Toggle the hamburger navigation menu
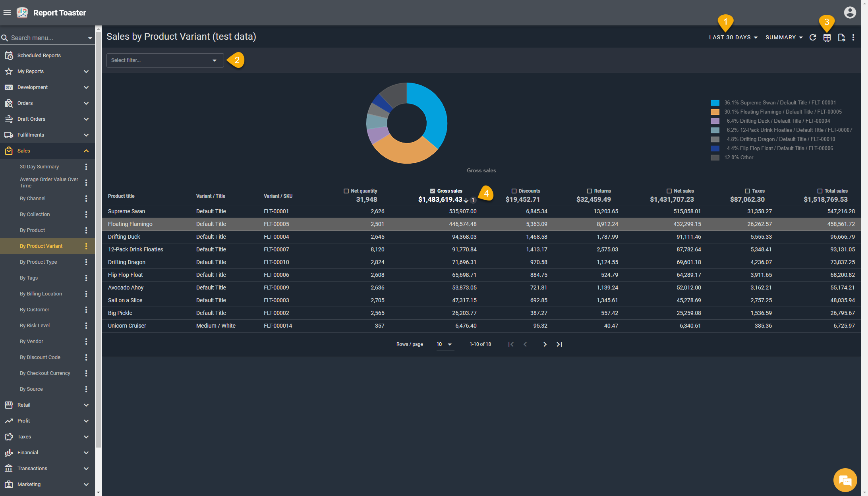The image size is (868, 496). 7,13
